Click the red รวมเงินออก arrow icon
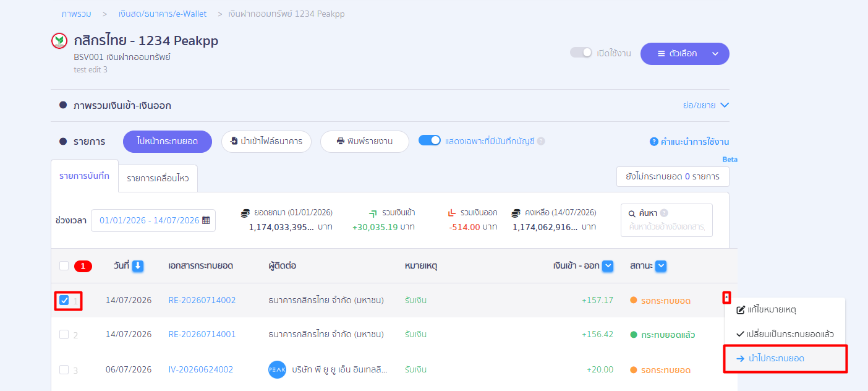Viewport: 868px width, 391px height. (x=452, y=213)
